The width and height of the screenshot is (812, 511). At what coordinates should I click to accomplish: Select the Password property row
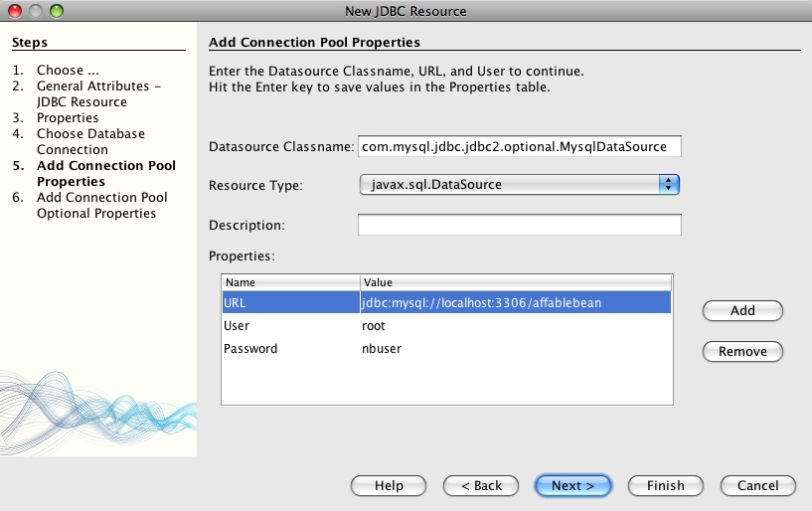(290, 349)
